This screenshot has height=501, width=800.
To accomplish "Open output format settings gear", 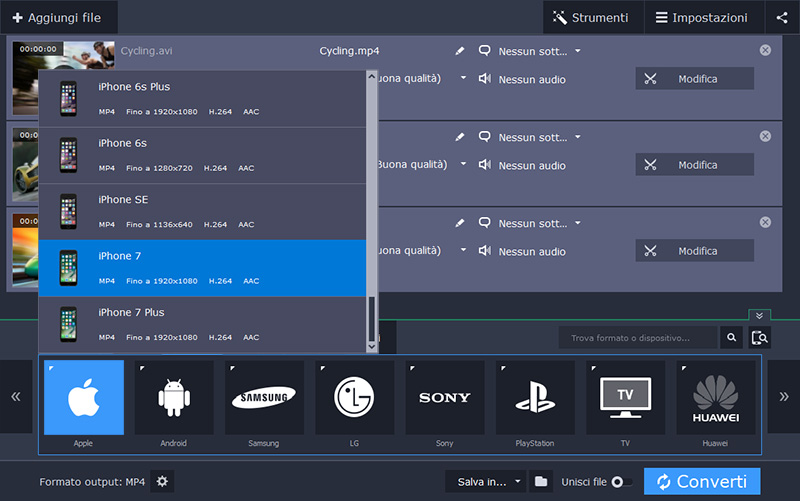I will [x=163, y=482].
